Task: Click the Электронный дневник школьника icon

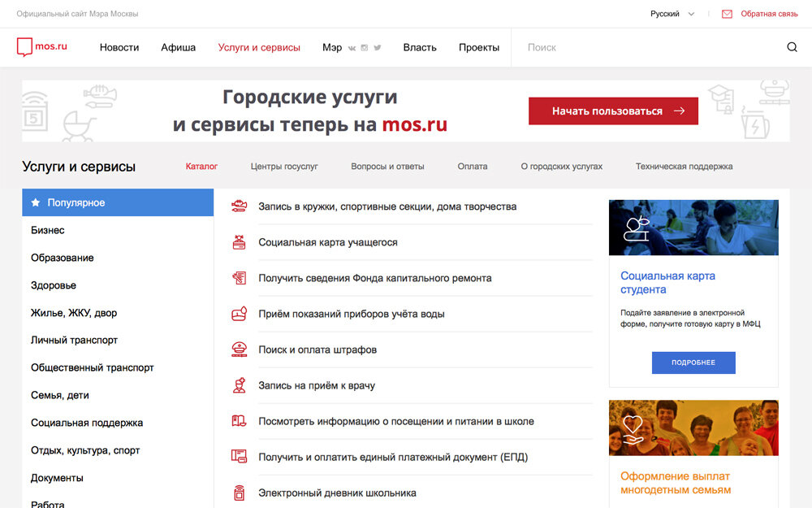Action: 239,492
